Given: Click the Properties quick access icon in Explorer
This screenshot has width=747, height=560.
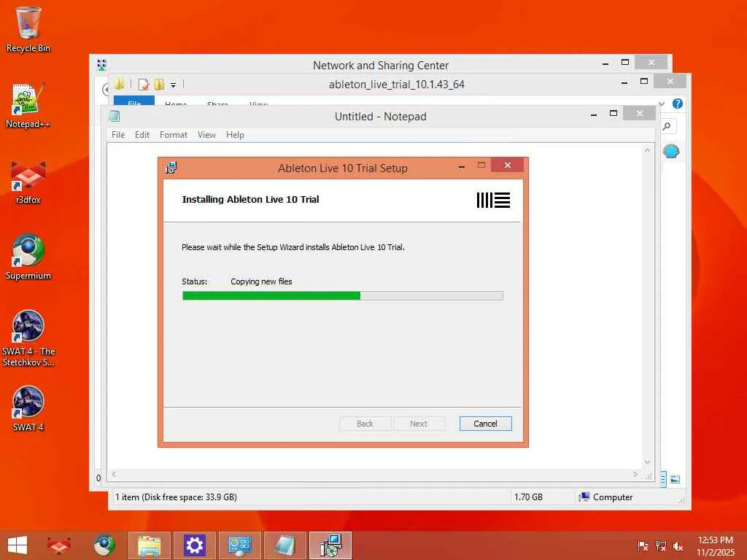Looking at the screenshot, I should (144, 85).
